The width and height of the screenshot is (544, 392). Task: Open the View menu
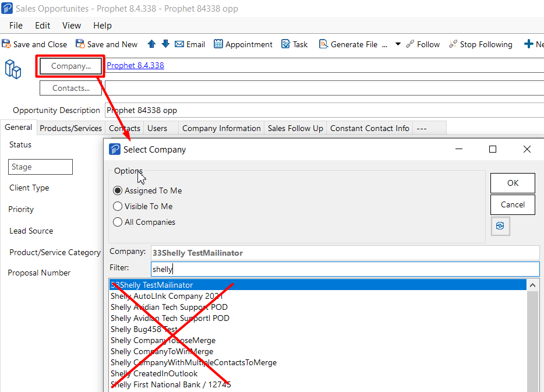pyautogui.click(x=72, y=25)
